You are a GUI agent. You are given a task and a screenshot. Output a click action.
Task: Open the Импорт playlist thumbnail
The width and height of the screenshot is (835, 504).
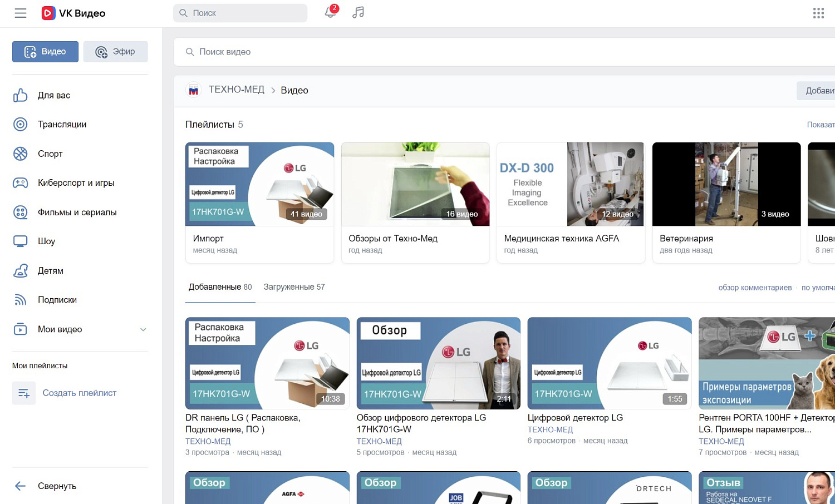tap(259, 184)
